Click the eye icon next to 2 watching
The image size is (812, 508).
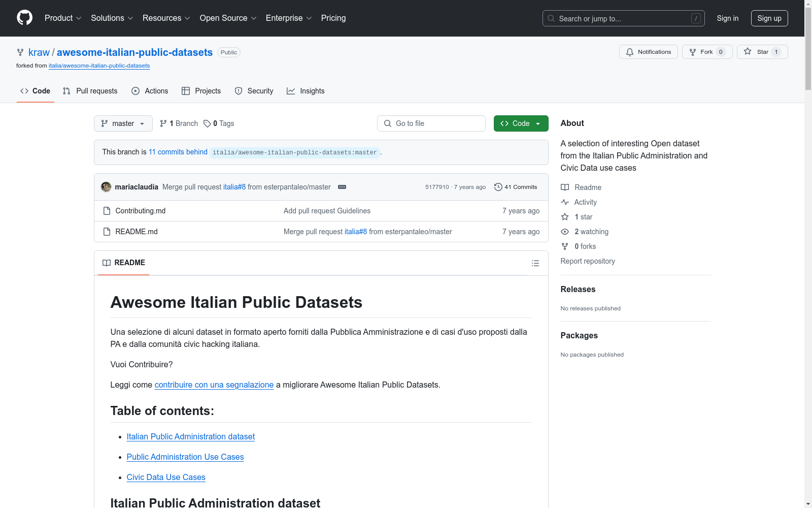565,232
